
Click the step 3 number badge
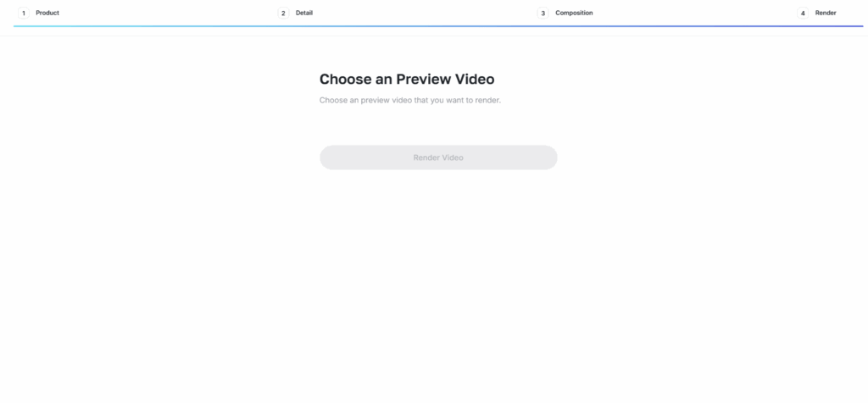point(542,13)
